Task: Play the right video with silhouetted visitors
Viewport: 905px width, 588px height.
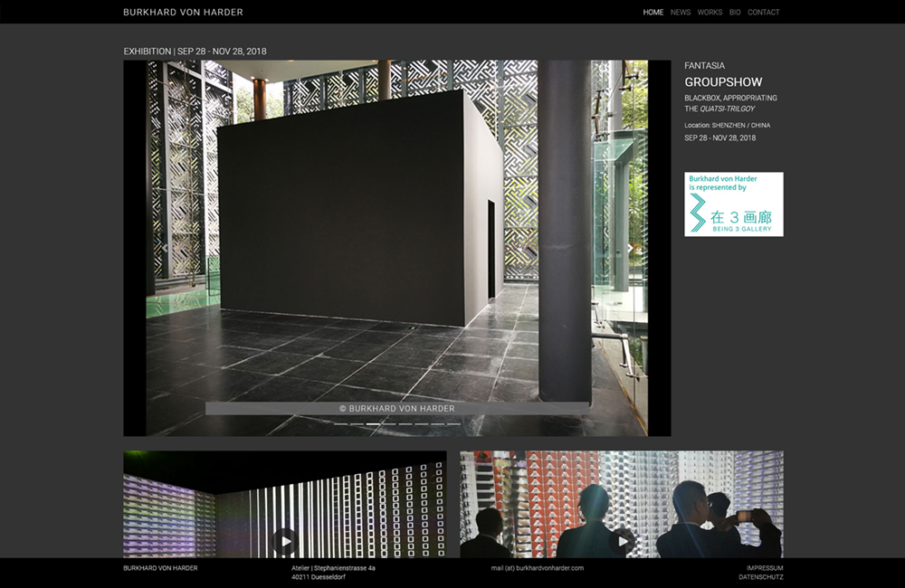Action: point(622,541)
